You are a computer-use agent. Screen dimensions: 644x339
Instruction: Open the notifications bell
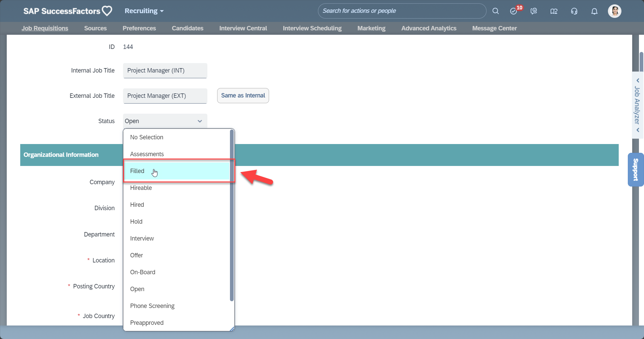(594, 11)
